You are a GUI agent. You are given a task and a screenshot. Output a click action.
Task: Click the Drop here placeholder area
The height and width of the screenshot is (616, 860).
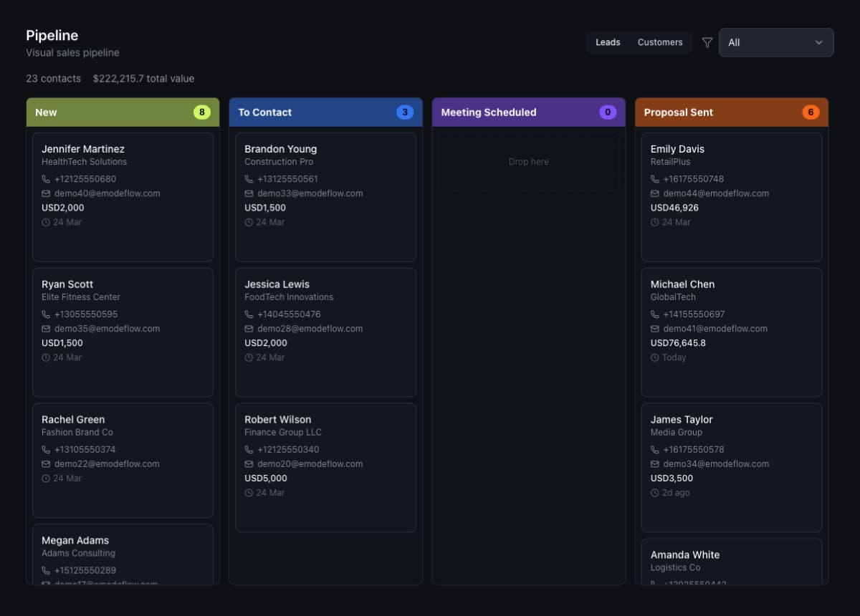528,162
